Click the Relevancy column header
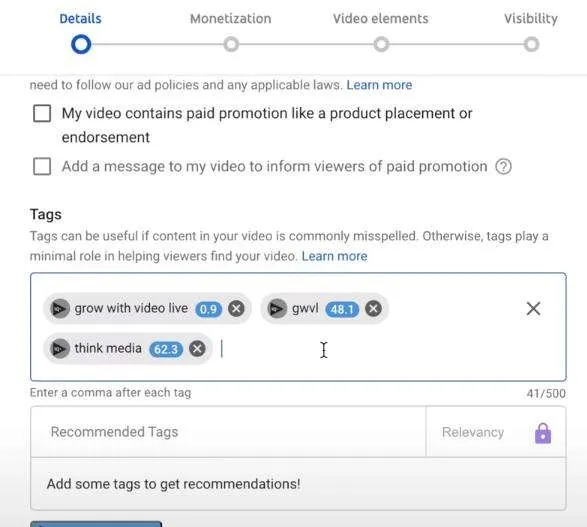 tap(473, 432)
